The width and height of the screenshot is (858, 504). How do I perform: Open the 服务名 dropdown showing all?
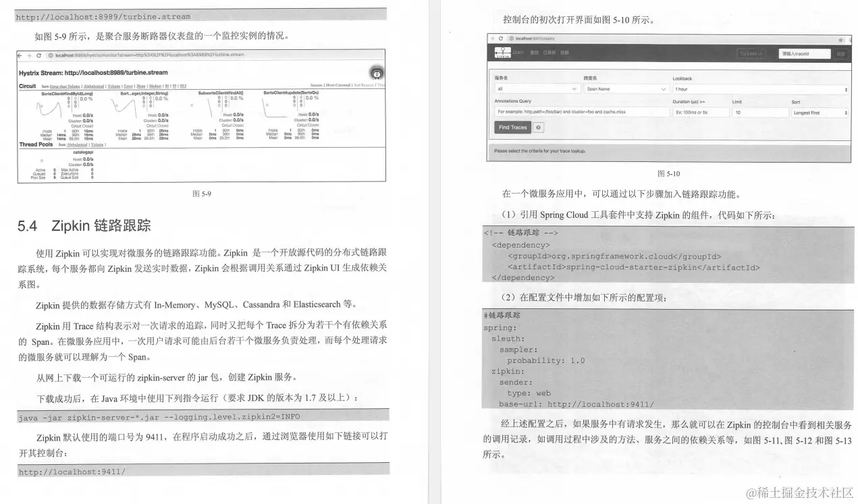[x=537, y=89]
